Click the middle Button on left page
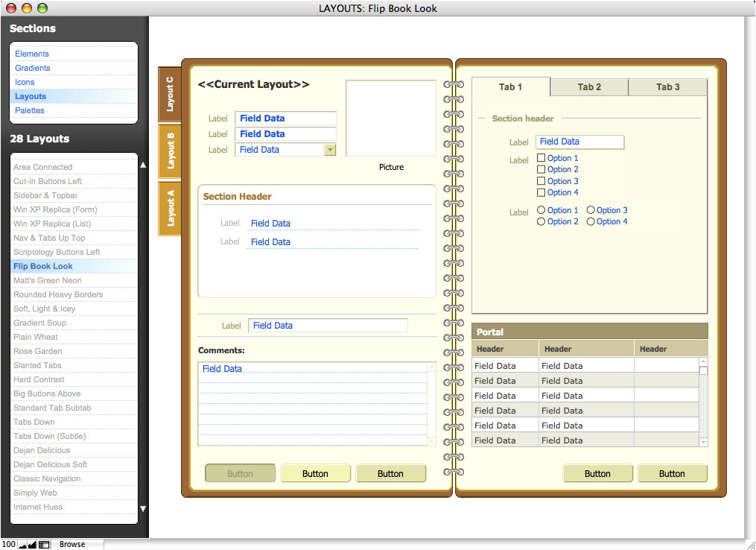This screenshot has height=550, width=756. pos(315,473)
